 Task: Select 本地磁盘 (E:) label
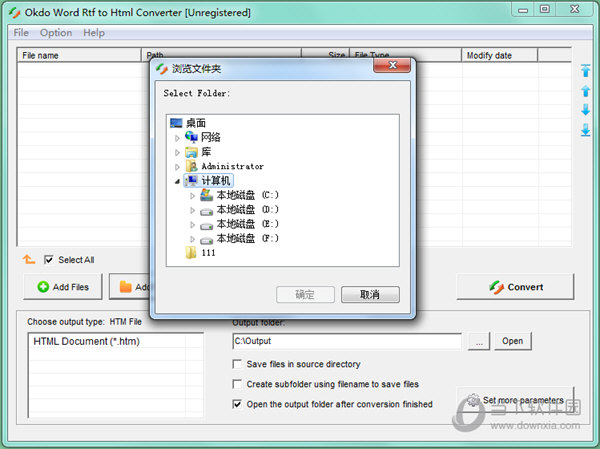click(248, 224)
